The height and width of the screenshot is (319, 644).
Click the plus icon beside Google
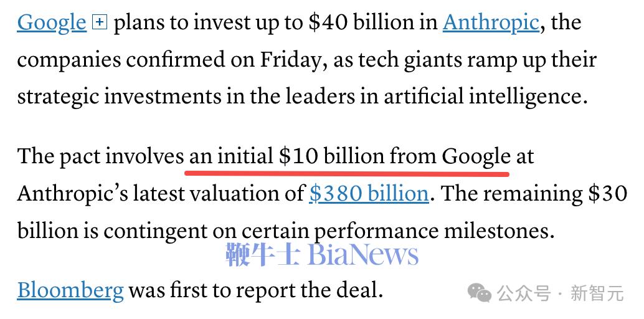[x=100, y=22]
